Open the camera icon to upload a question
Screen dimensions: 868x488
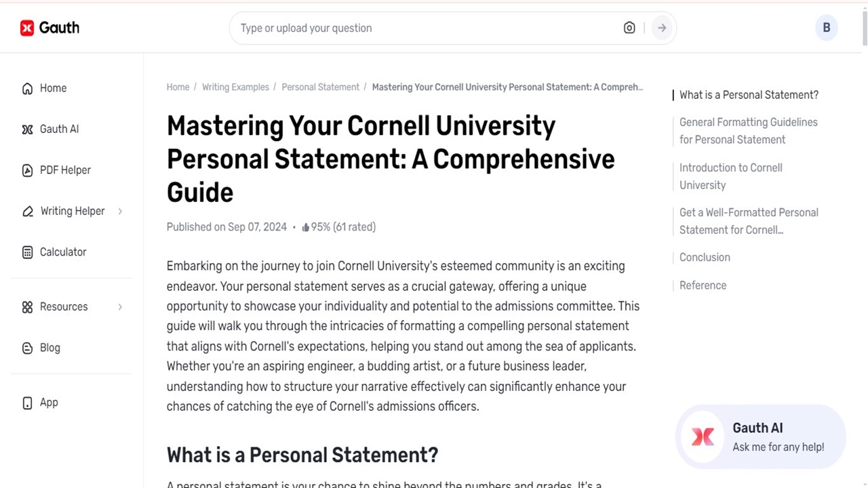(629, 28)
